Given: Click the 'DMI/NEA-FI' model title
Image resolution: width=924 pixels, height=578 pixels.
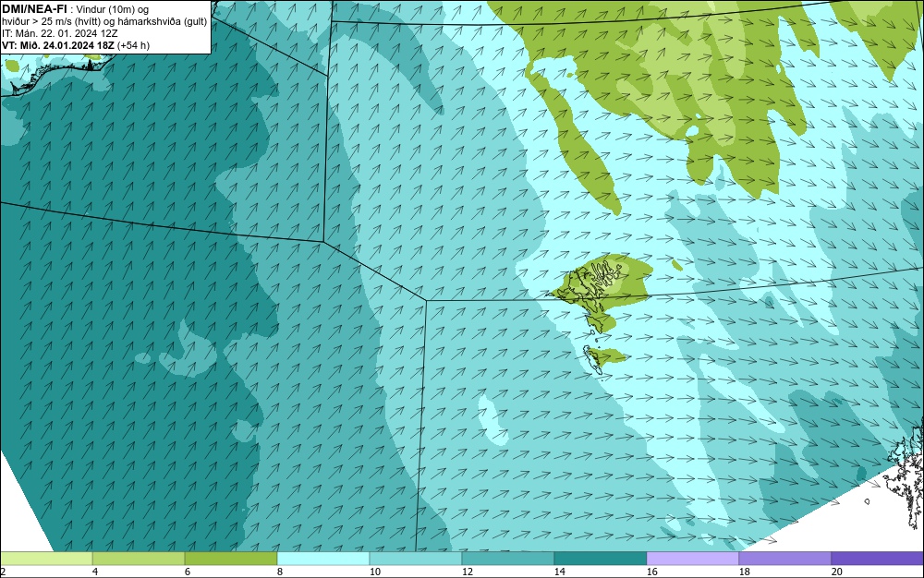Looking at the screenshot, I should point(33,9).
